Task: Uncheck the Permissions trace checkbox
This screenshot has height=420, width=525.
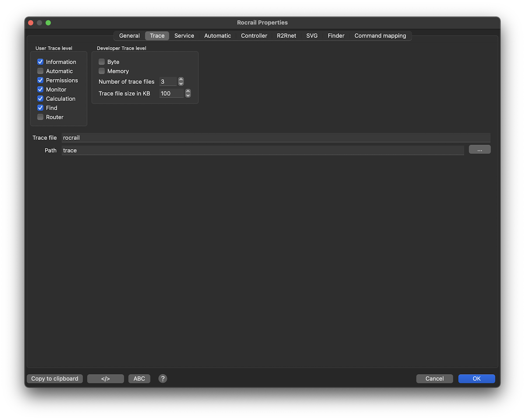Action: coord(40,80)
